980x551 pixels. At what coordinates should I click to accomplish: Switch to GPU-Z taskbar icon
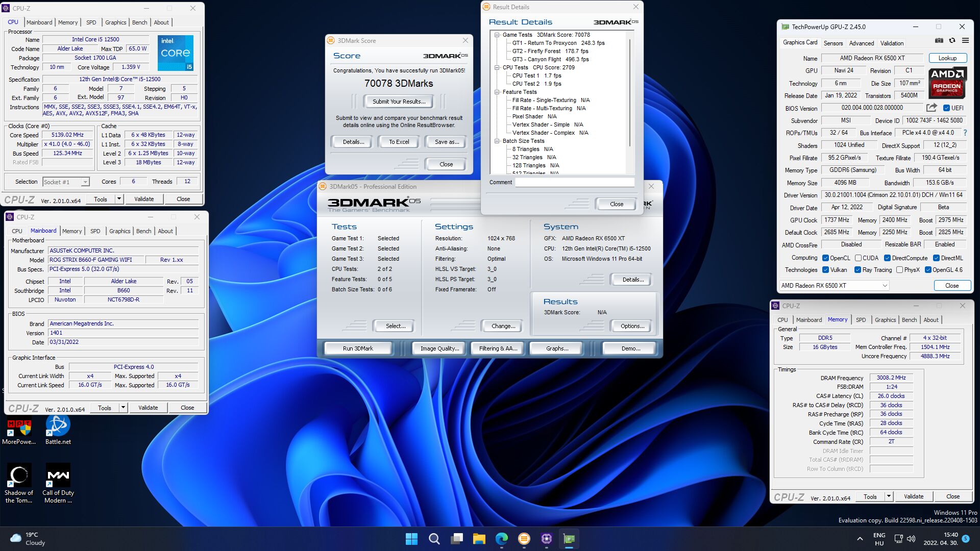tap(569, 539)
